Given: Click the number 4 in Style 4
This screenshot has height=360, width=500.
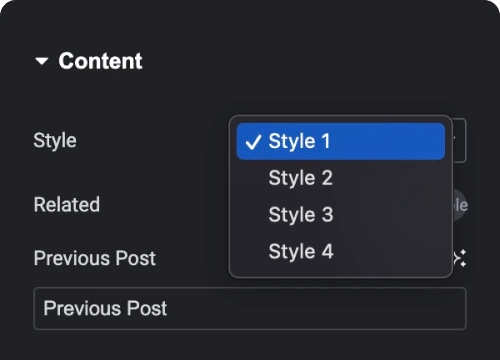Looking at the screenshot, I should 328,251.
